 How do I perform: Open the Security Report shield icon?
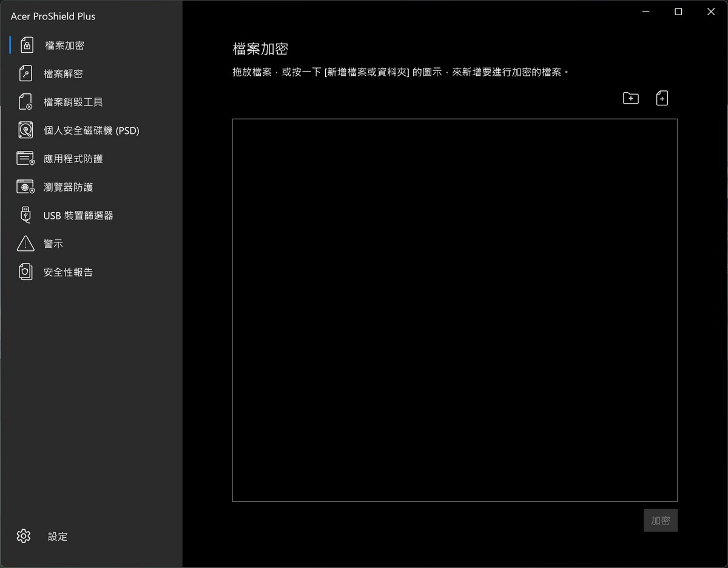click(25, 272)
